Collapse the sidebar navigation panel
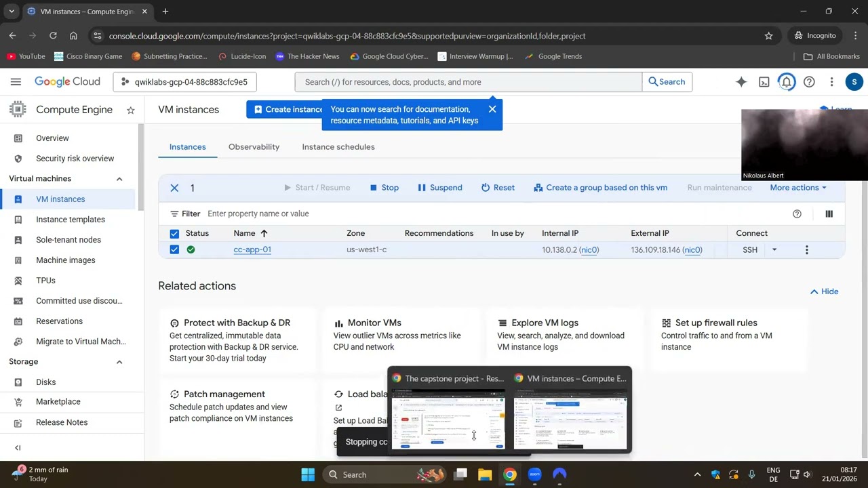This screenshot has height=488, width=868. (18, 447)
